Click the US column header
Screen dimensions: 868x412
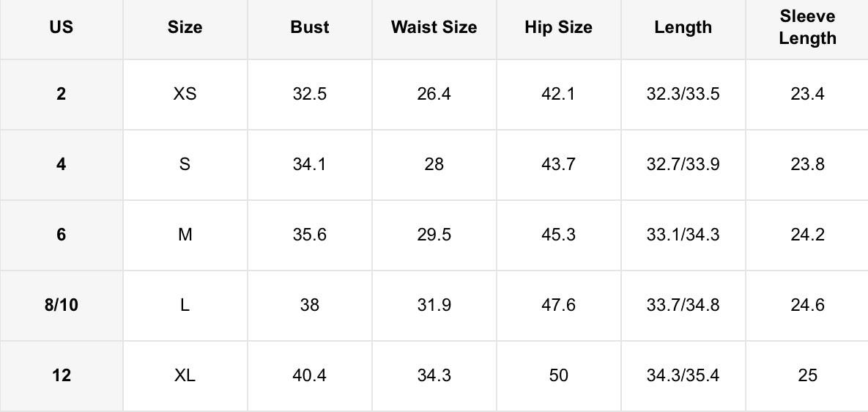62,28
